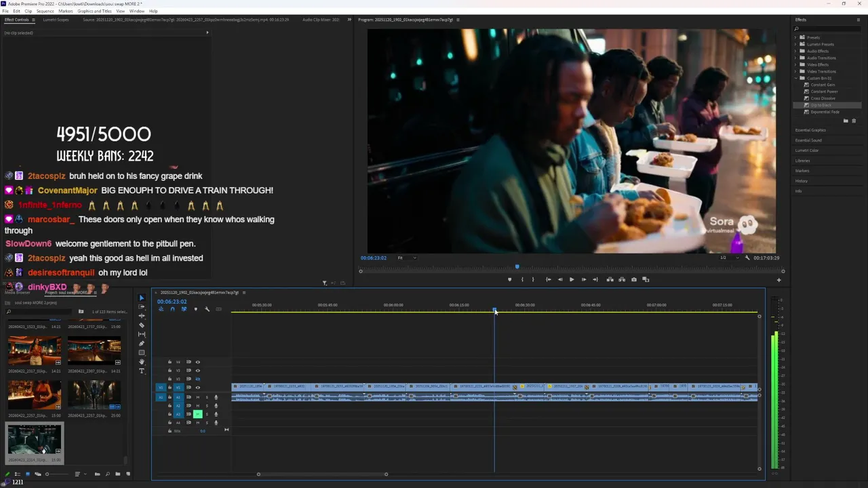868x488 pixels.
Task: Open Program monitor button editor plus
Action: pos(778,280)
